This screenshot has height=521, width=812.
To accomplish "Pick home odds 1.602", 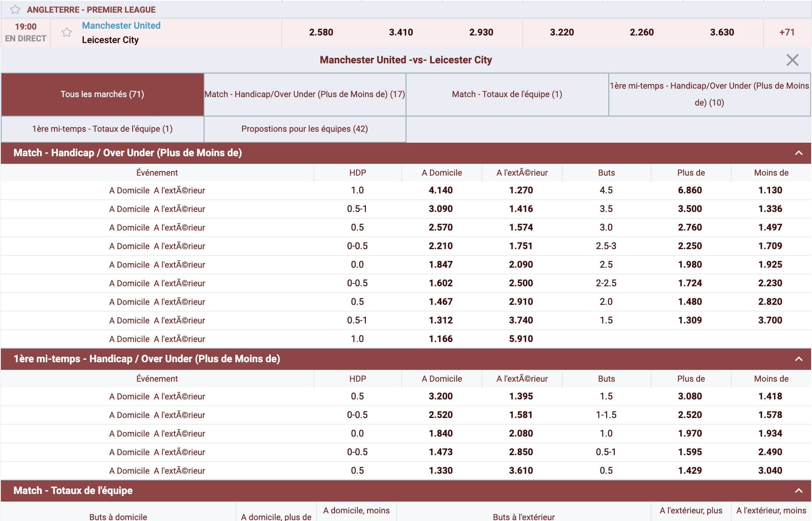I will [x=441, y=283].
